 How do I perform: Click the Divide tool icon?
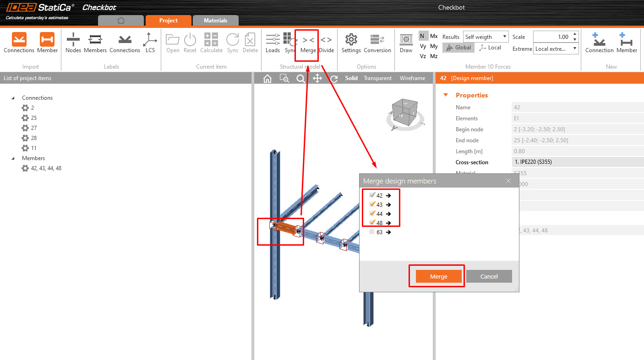point(326,43)
